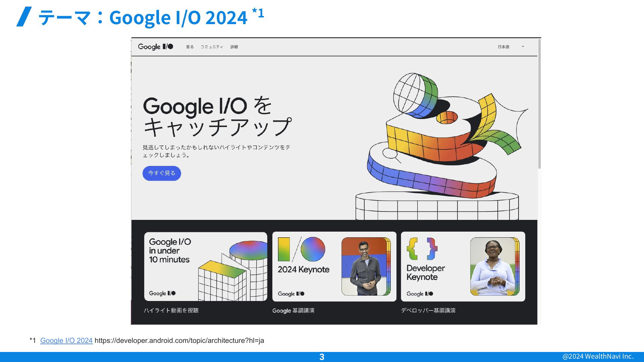644x362 pixels.
Task: Click the slide page number 3
Action: coord(322,357)
